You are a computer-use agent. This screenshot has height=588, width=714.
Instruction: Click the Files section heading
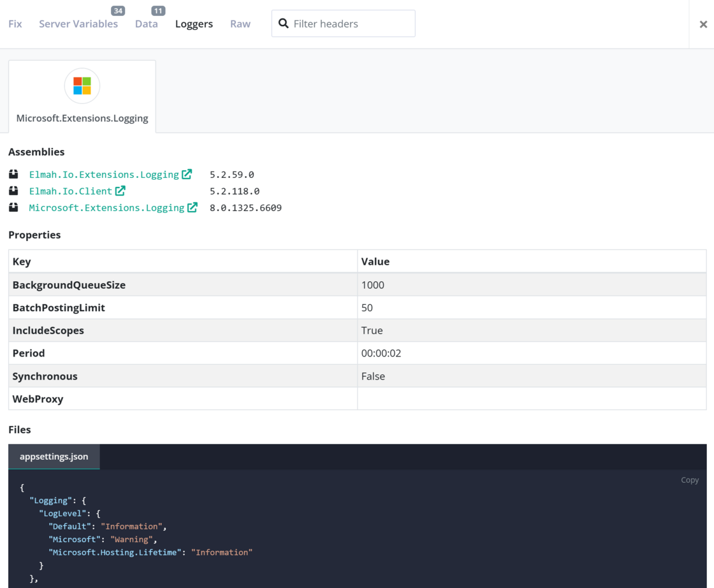coord(20,429)
